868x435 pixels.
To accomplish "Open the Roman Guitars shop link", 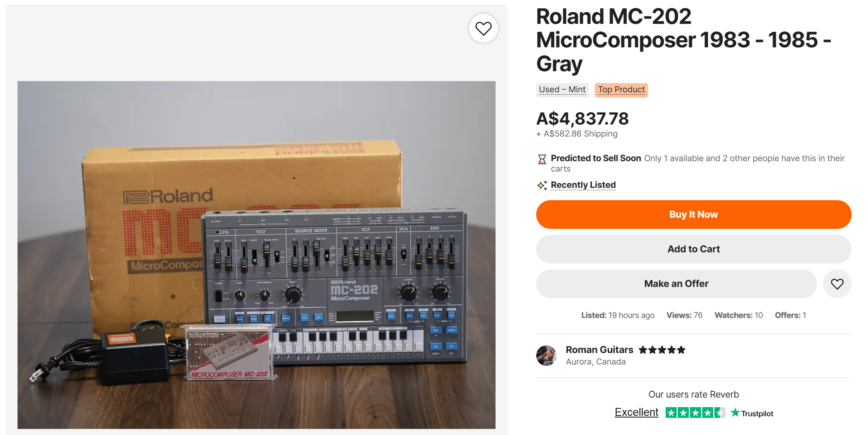I will coord(599,350).
